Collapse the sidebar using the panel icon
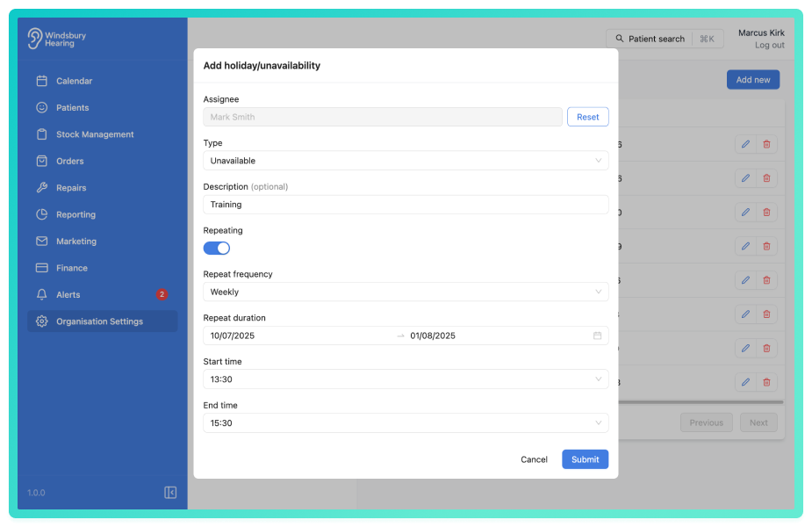Image resolution: width=812 pixels, height=527 pixels. pyautogui.click(x=170, y=492)
